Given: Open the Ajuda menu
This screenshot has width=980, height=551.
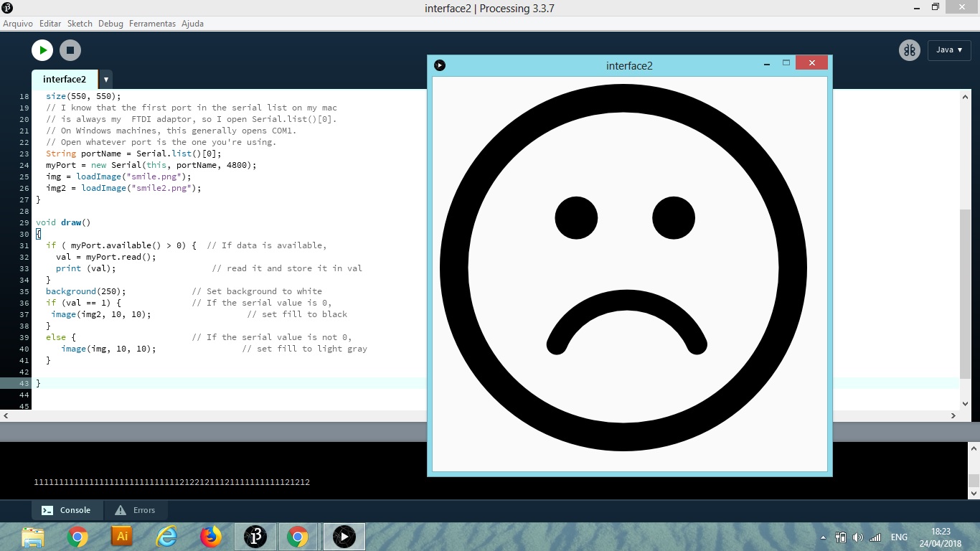Looking at the screenshot, I should [x=192, y=24].
